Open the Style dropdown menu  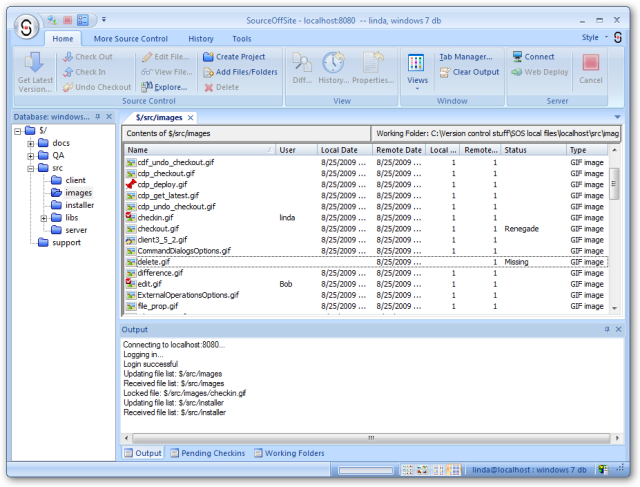coord(595,38)
